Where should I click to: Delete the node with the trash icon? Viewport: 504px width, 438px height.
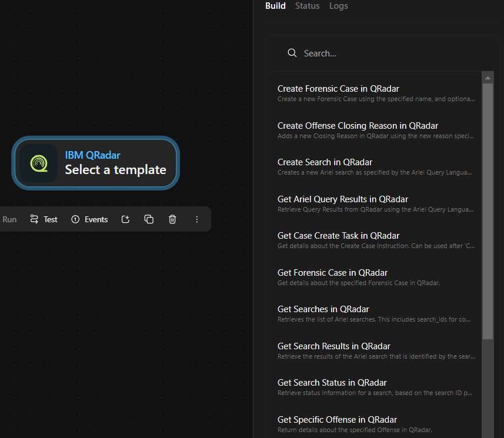point(172,219)
